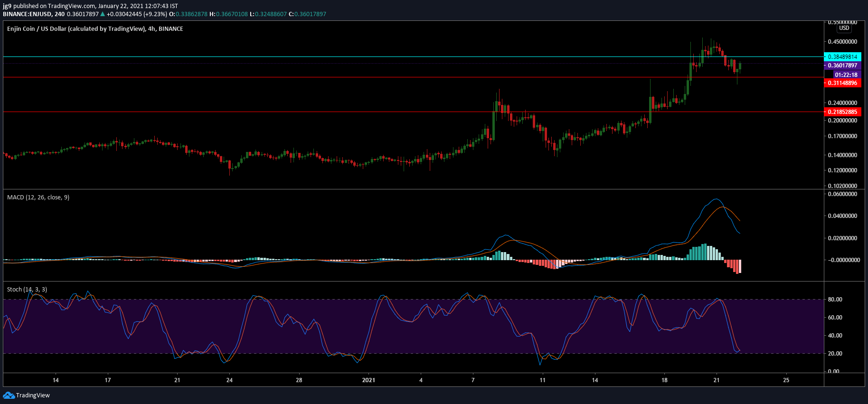Viewport: 868px width, 404px height.
Task: Open the TradingView text link at bottom
Action: (33, 395)
